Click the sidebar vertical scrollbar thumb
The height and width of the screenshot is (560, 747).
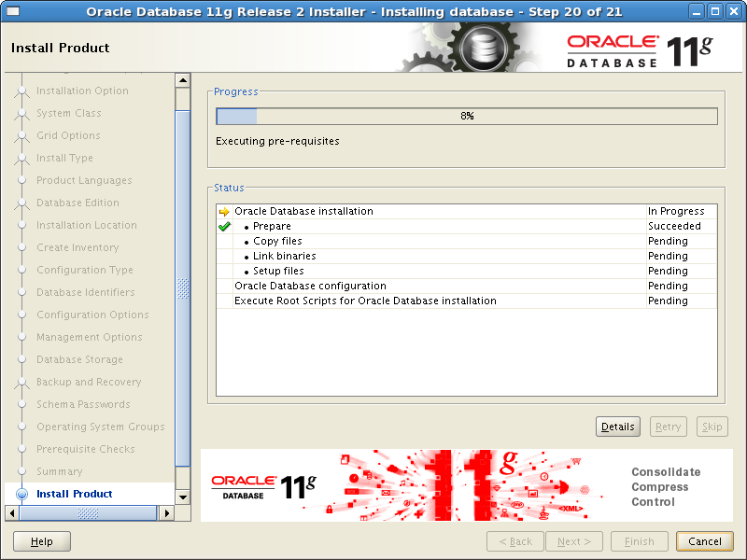(x=183, y=288)
